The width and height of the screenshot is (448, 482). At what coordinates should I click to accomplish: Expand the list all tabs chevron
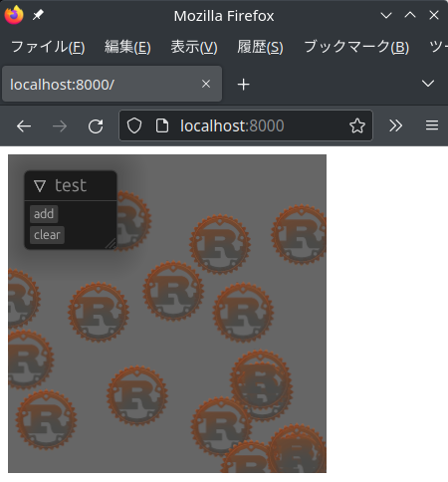point(428,84)
